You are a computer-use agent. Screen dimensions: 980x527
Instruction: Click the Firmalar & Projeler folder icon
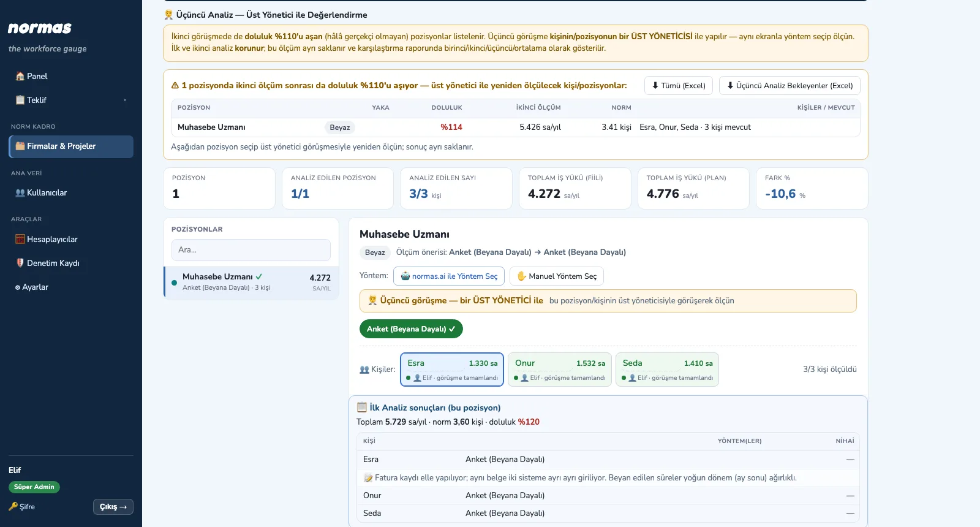(x=20, y=146)
